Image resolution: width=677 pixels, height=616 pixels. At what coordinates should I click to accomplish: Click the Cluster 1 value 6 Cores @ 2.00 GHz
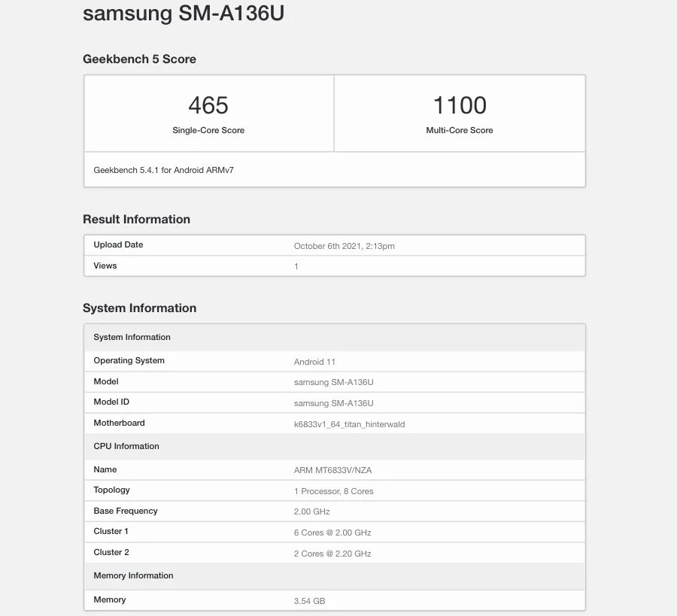[332, 533]
